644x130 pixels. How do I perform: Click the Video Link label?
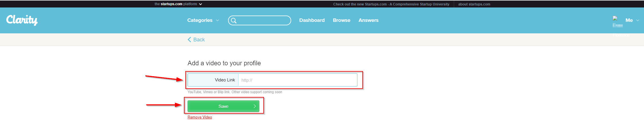pyautogui.click(x=225, y=80)
